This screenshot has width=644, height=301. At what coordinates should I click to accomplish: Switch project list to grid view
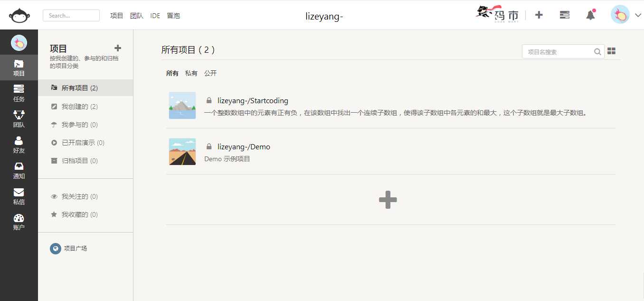[x=611, y=50]
